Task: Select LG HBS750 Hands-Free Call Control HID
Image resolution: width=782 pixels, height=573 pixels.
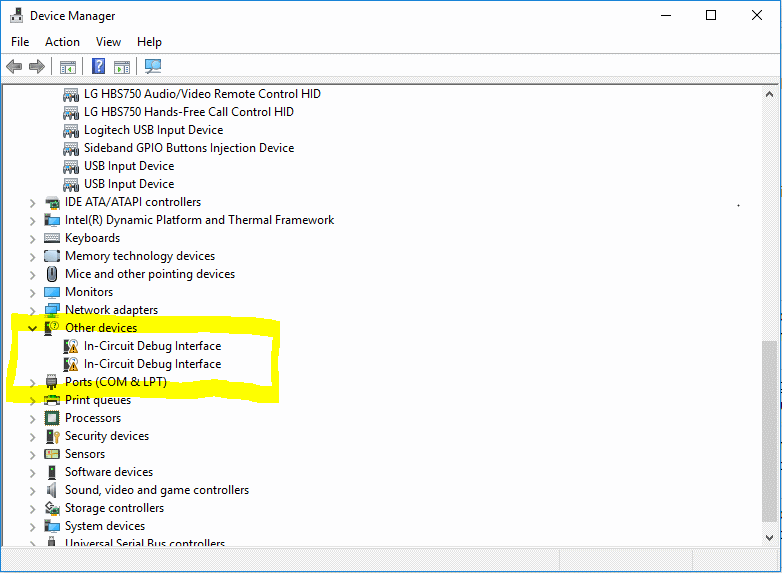Action: [x=189, y=112]
